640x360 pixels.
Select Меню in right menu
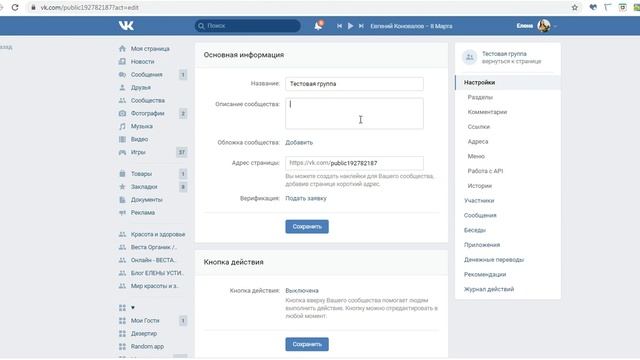(476, 156)
